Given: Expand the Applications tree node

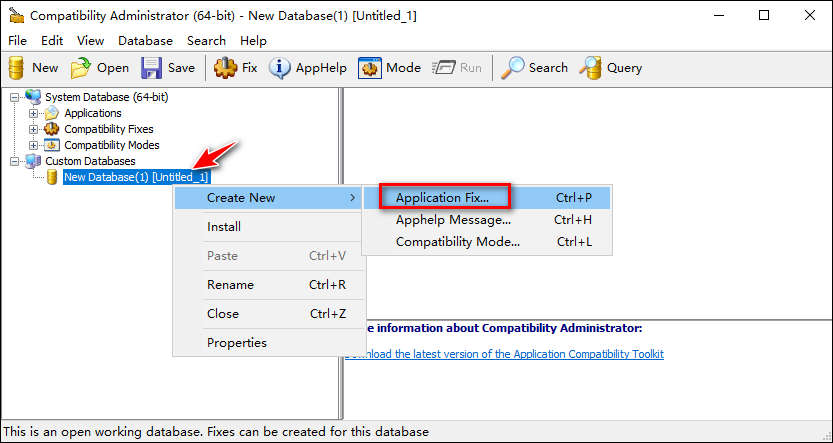Looking at the screenshot, I should [33, 114].
